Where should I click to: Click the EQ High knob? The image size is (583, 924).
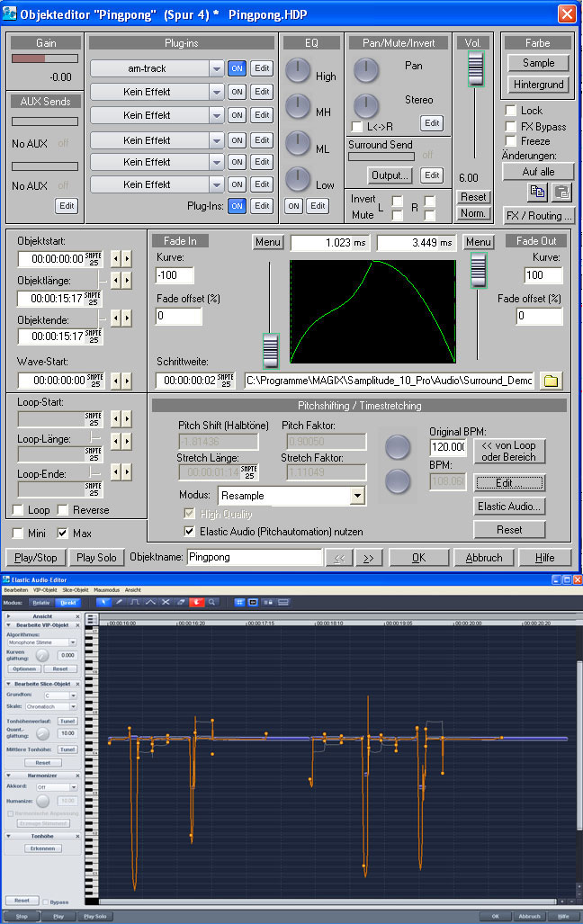pos(298,71)
